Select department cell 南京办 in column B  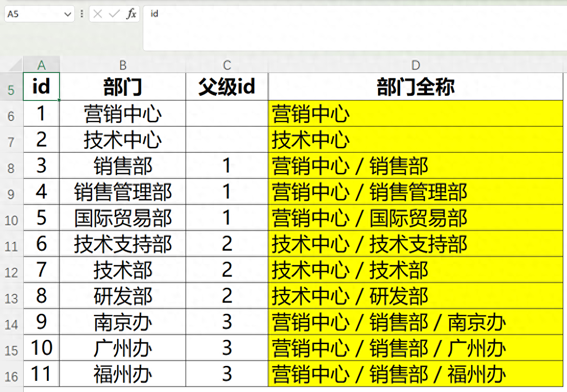tap(123, 321)
